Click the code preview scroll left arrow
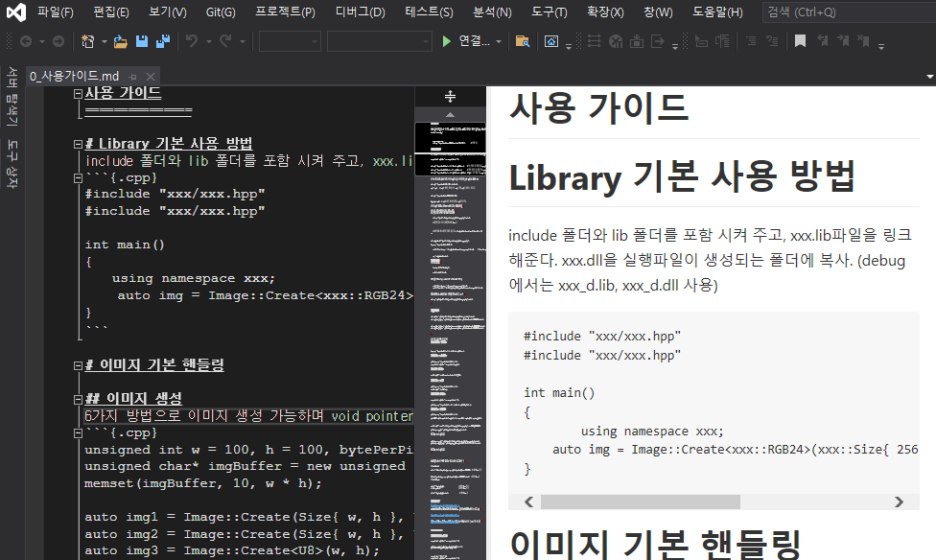The width and height of the screenshot is (936, 560). (x=529, y=502)
